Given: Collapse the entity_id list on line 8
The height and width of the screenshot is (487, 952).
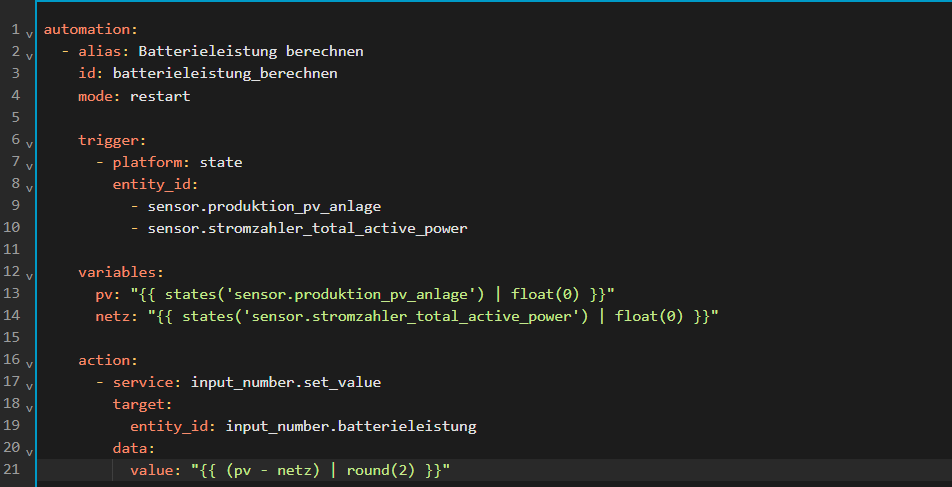Looking at the screenshot, I should [x=29, y=188].
